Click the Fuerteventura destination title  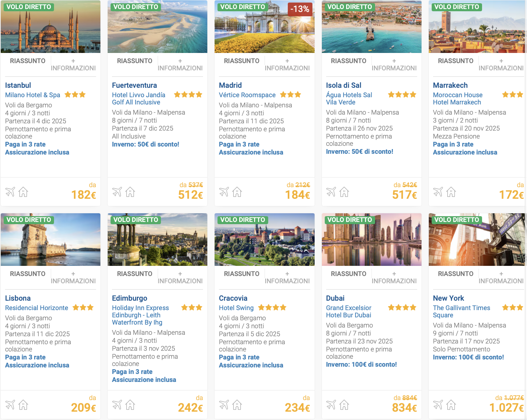(134, 85)
